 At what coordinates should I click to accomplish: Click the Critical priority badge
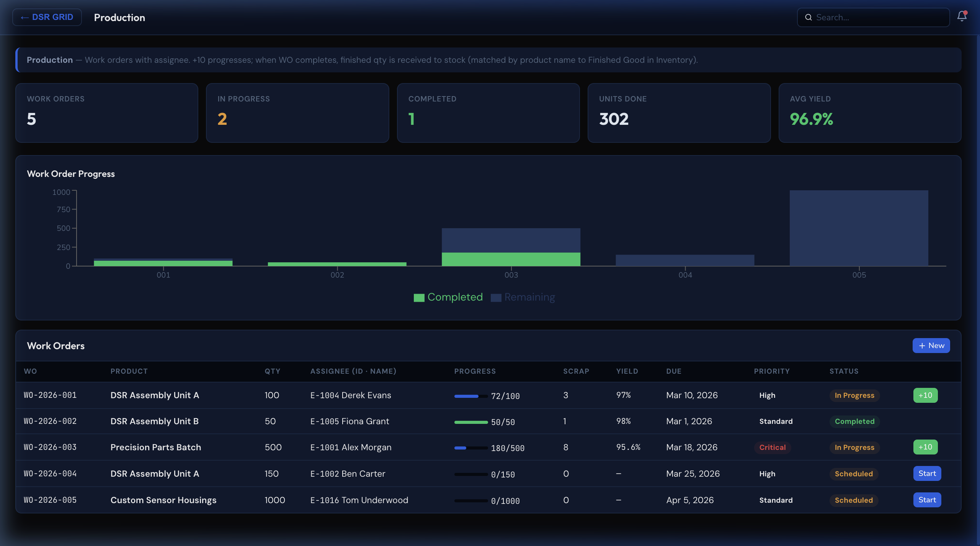pyautogui.click(x=772, y=447)
